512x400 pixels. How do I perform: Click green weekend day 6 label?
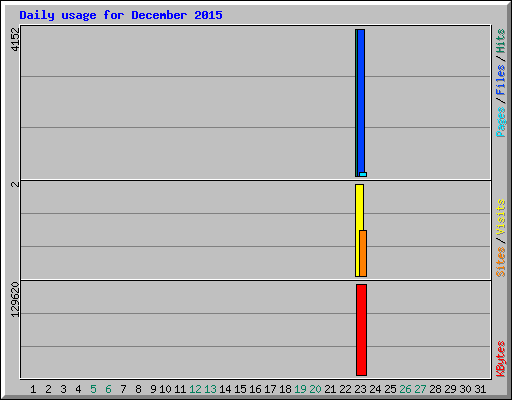coord(108,389)
